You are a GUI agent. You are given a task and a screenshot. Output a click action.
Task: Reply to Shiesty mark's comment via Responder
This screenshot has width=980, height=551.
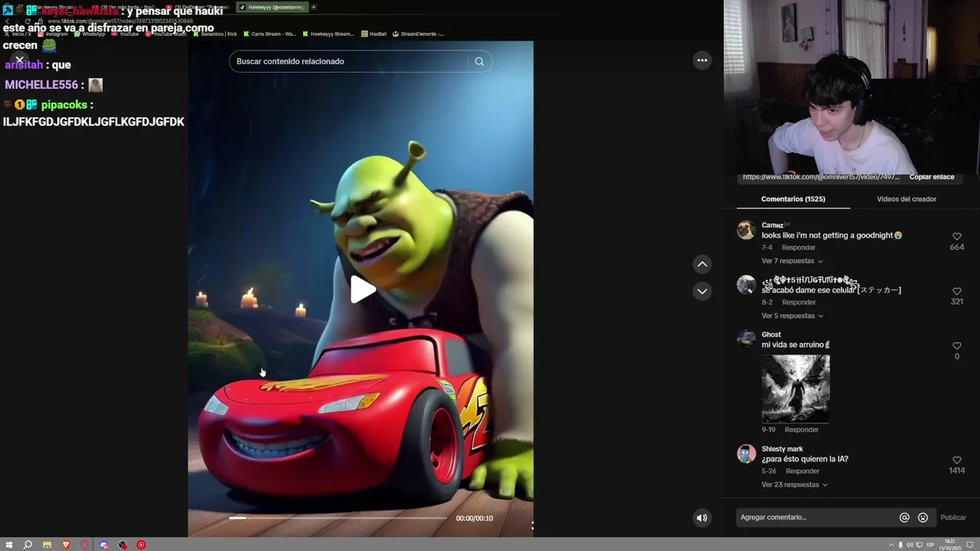pyautogui.click(x=802, y=471)
